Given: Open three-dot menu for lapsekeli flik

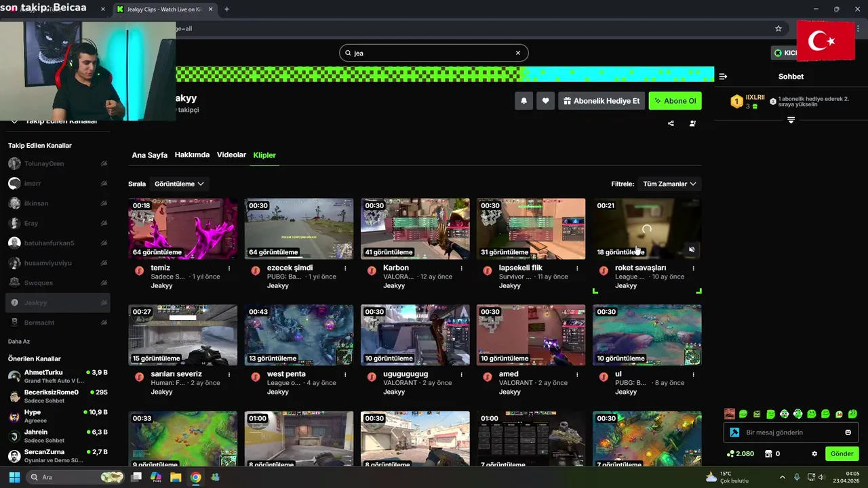Looking at the screenshot, I should (x=577, y=268).
